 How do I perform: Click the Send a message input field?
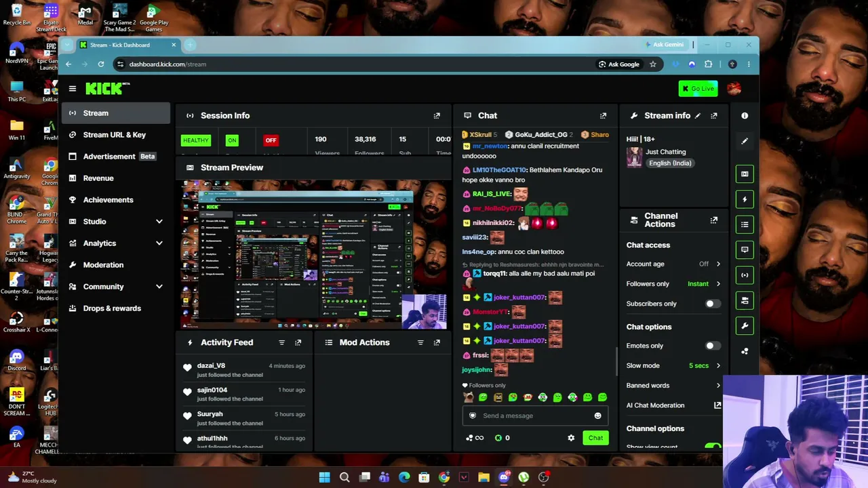[x=535, y=416]
